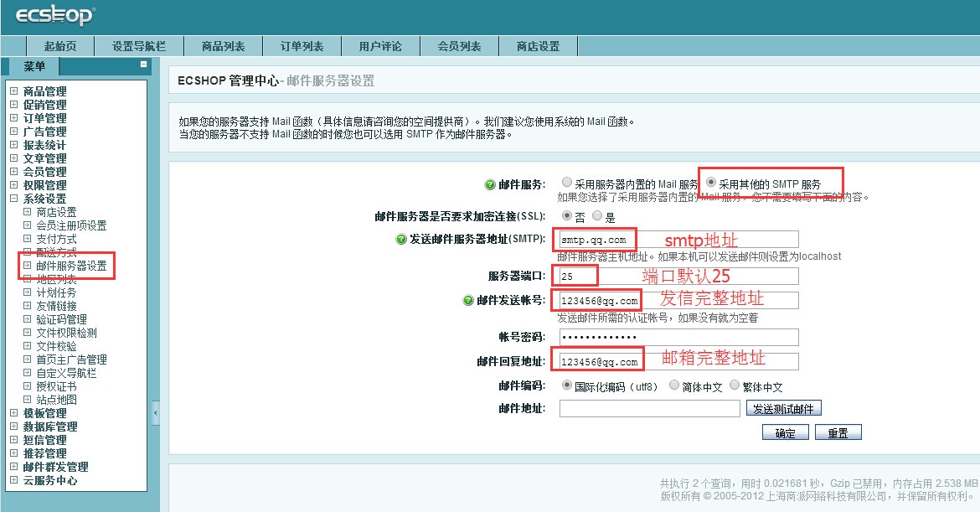
Task: Expand the 模板管理 menu group
Action: click(x=13, y=413)
